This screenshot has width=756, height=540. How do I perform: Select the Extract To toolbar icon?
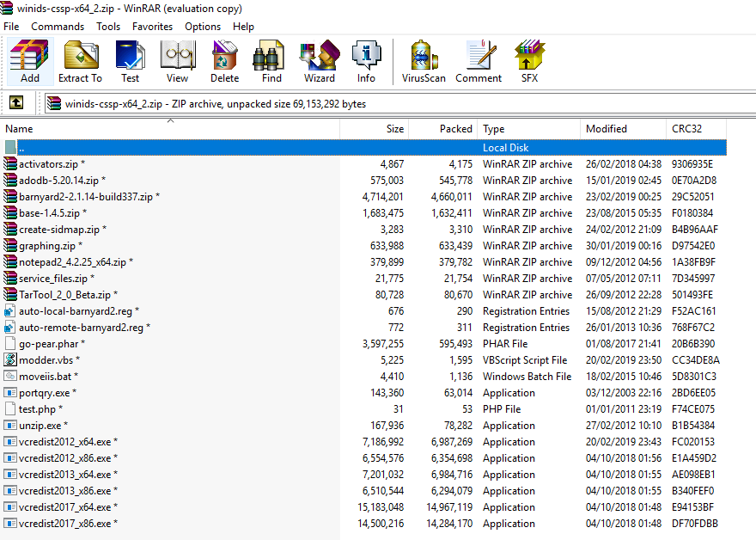click(x=80, y=60)
